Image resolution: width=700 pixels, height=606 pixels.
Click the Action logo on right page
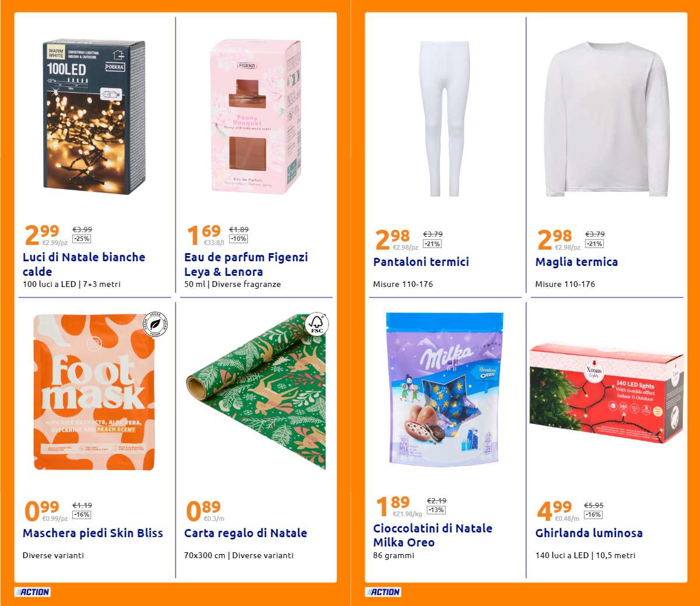(x=383, y=592)
